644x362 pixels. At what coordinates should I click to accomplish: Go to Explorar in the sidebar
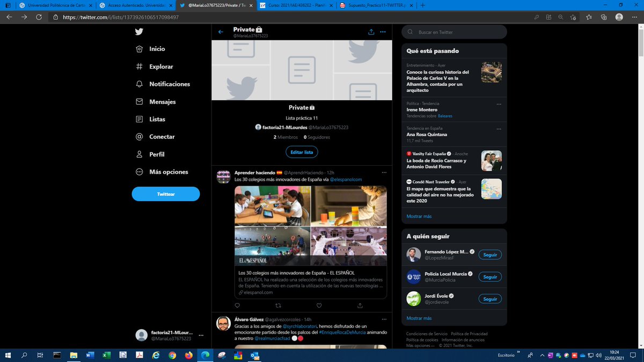(x=154, y=67)
